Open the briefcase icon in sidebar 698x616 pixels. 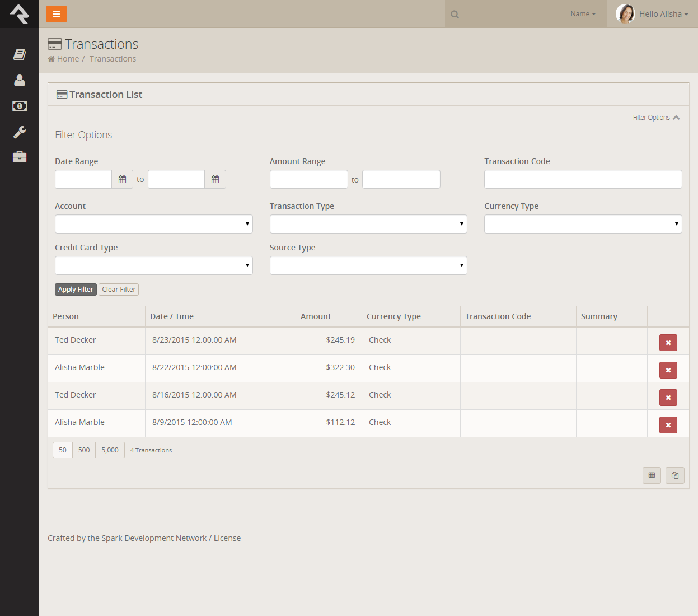pos(20,157)
